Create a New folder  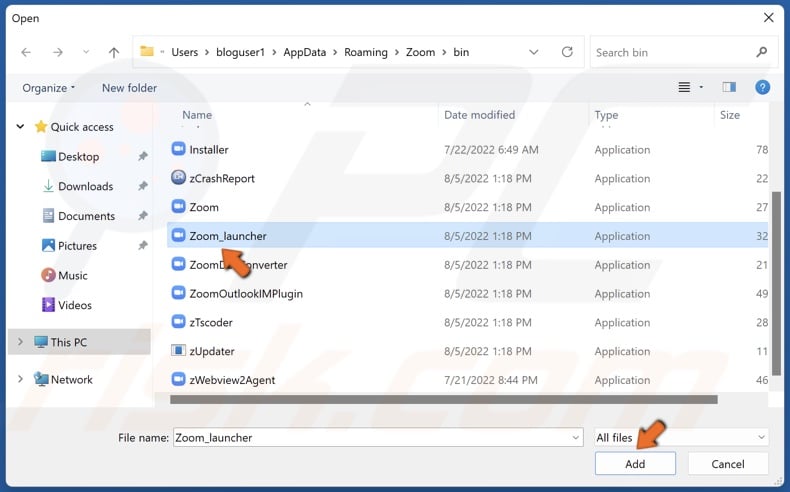(129, 88)
